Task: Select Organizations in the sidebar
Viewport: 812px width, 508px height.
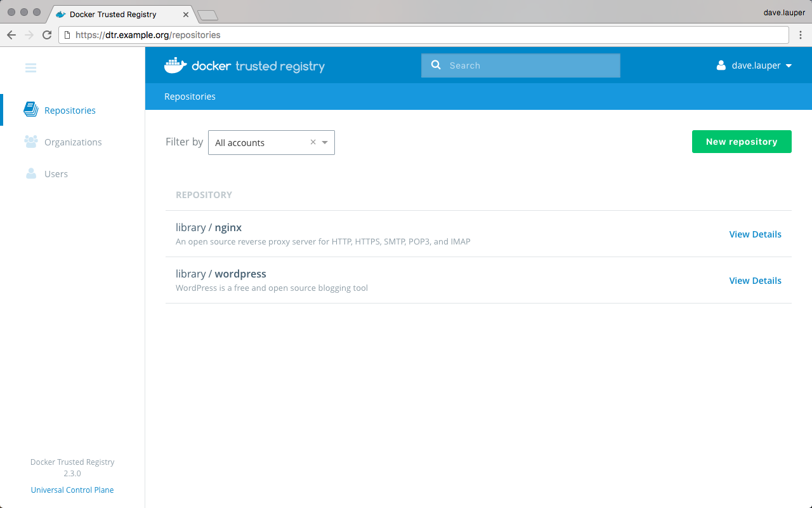Action: point(73,142)
